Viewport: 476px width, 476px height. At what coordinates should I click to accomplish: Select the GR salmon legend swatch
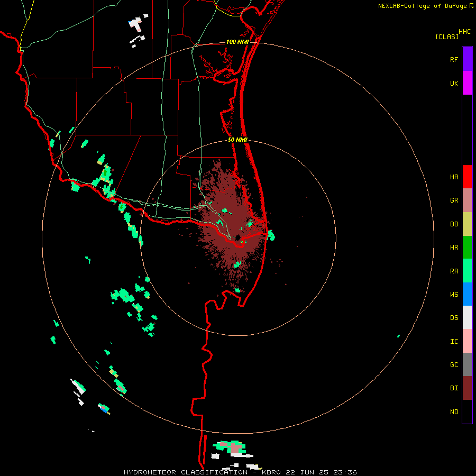pyautogui.click(x=467, y=200)
